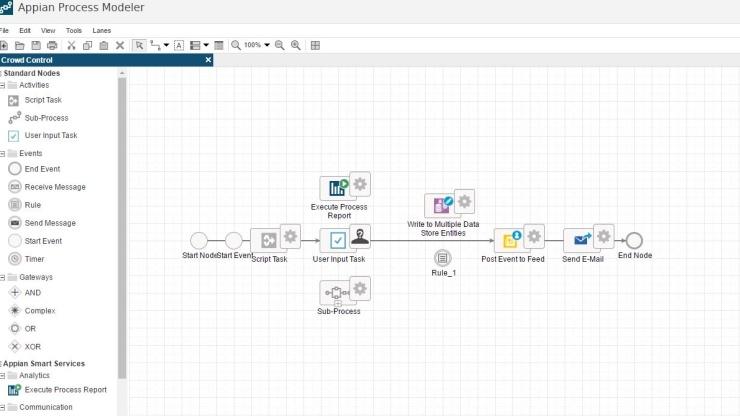Open the File menu
The height and width of the screenshot is (416, 740).
point(4,30)
